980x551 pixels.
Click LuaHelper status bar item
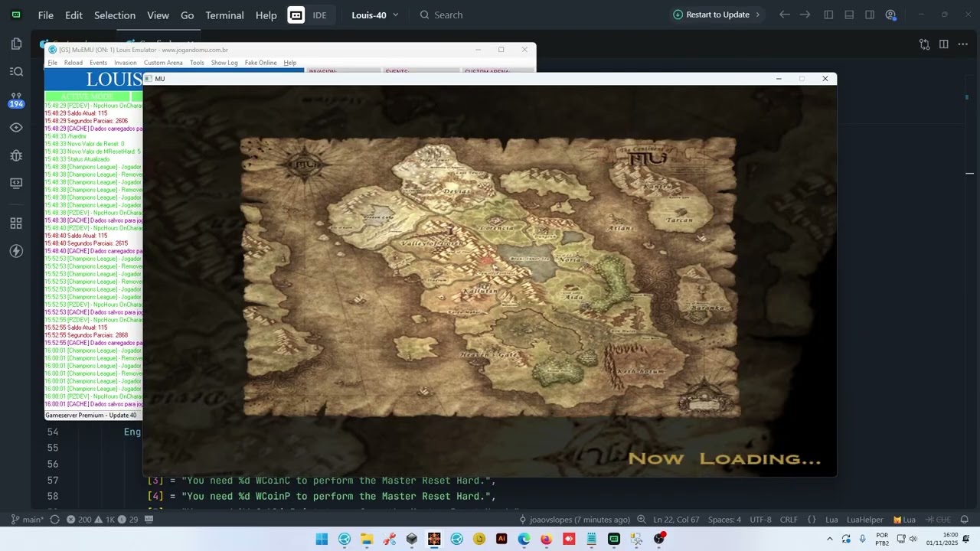[x=864, y=520]
